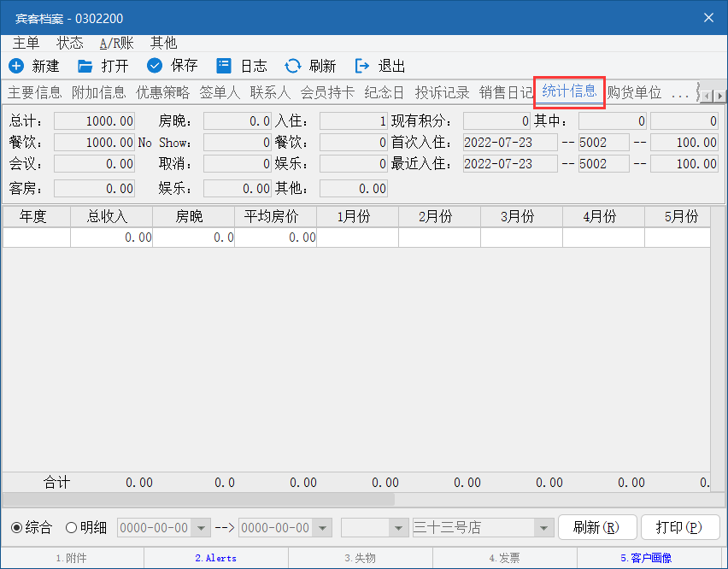Switch to 投诉记录 tab
This screenshot has height=569, width=728.
pyautogui.click(x=442, y=92)
